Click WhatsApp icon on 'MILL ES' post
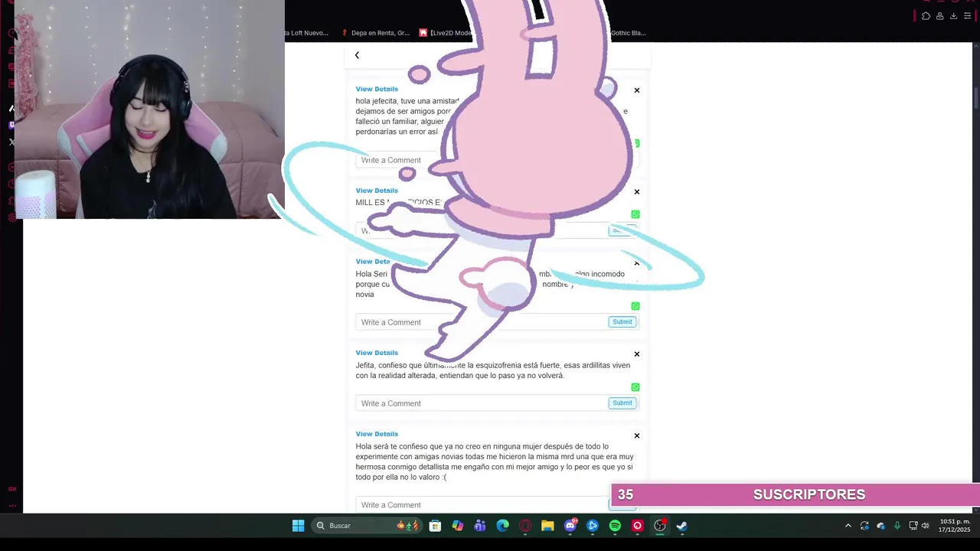This screenshot has height=551, width=980. [x=635, y=214]
